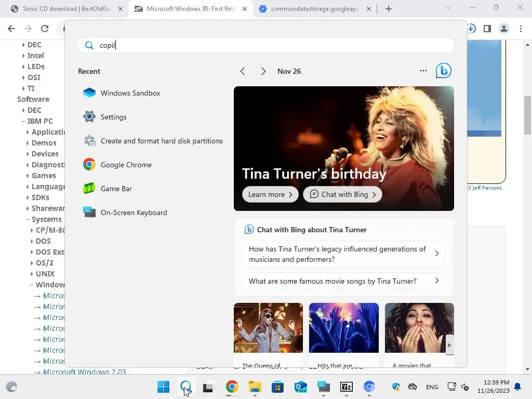
Task: Click the Bing chat icon in search panel
Action: (444, 71)
